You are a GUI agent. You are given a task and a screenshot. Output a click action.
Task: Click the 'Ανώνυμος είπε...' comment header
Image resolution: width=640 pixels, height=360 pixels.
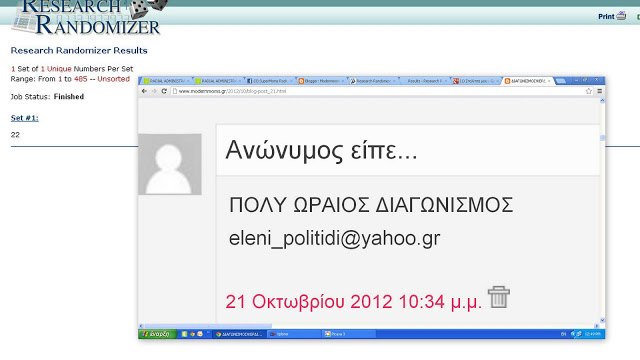pos(321,150)
